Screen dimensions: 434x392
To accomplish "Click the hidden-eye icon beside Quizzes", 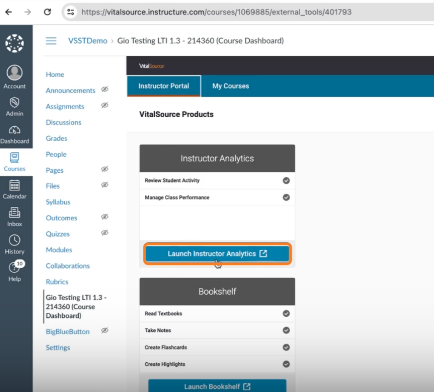I will (x=105, y=233).
